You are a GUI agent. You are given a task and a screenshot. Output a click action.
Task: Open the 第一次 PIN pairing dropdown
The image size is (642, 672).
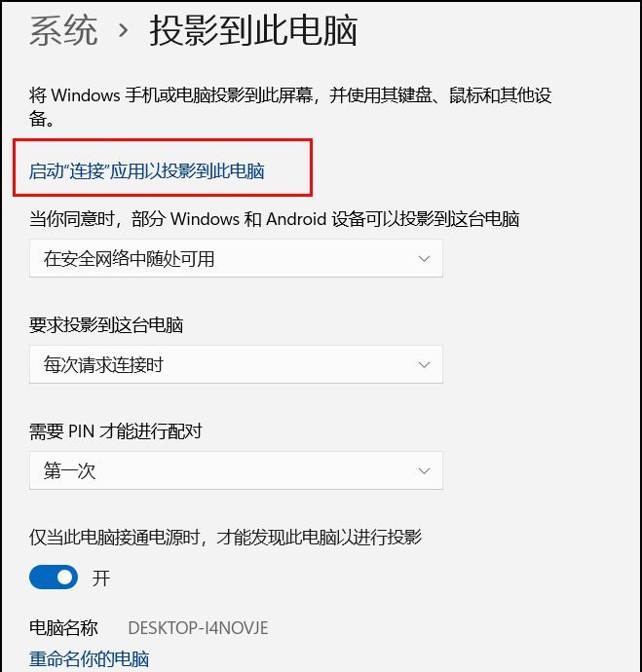236,470
